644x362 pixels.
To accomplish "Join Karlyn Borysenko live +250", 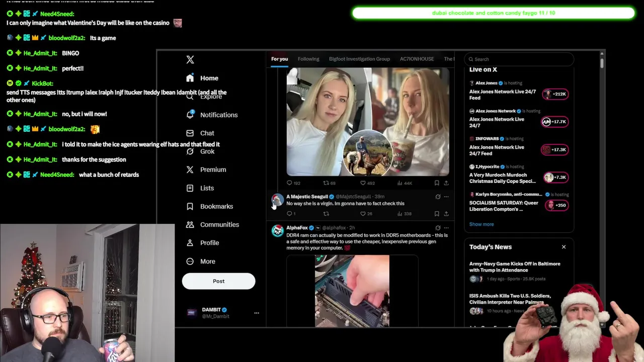I will coord(557,205).
